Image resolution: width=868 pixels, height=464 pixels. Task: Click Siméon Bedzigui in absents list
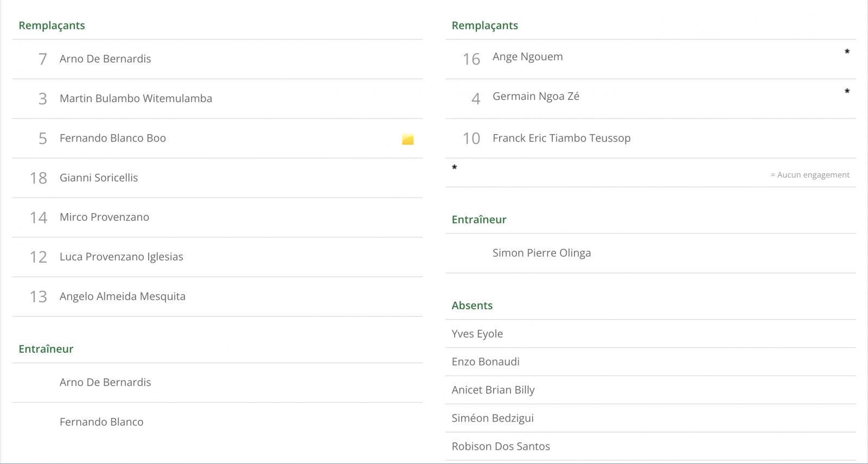(493, 418)
